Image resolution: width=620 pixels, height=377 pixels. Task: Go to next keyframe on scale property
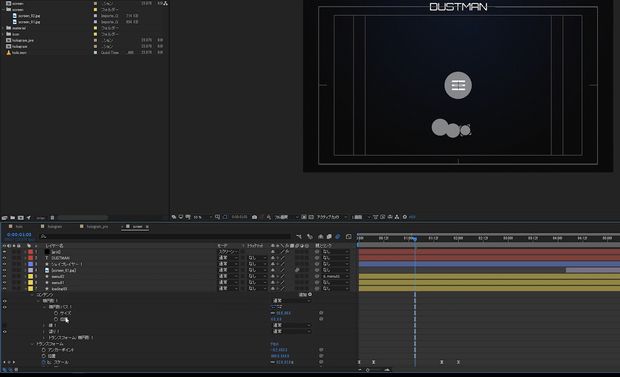(x=14, y=362)
